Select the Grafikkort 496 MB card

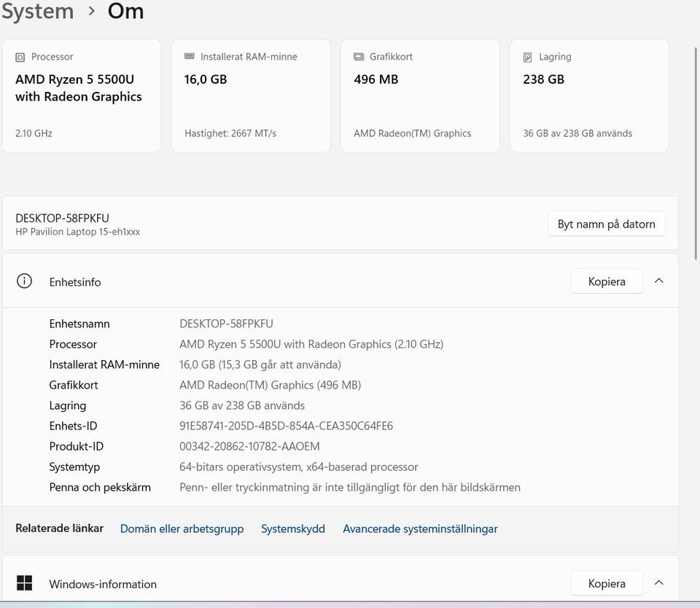pyautogui.click(x=420, y=96)
